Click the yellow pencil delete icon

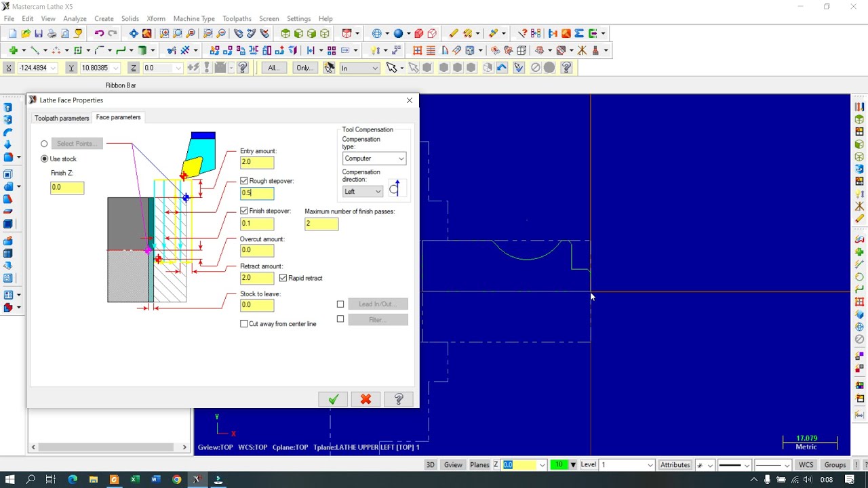(454, 33)
